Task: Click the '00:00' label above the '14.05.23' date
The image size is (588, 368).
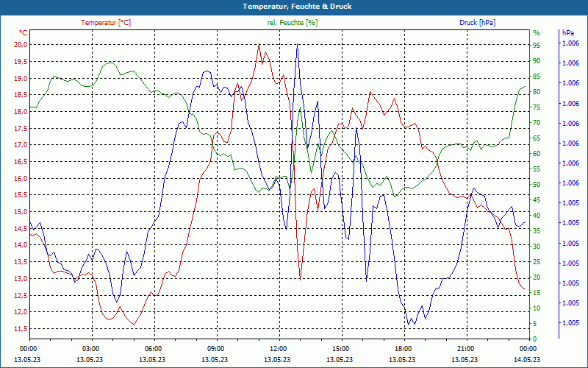Action: point(528,348)
